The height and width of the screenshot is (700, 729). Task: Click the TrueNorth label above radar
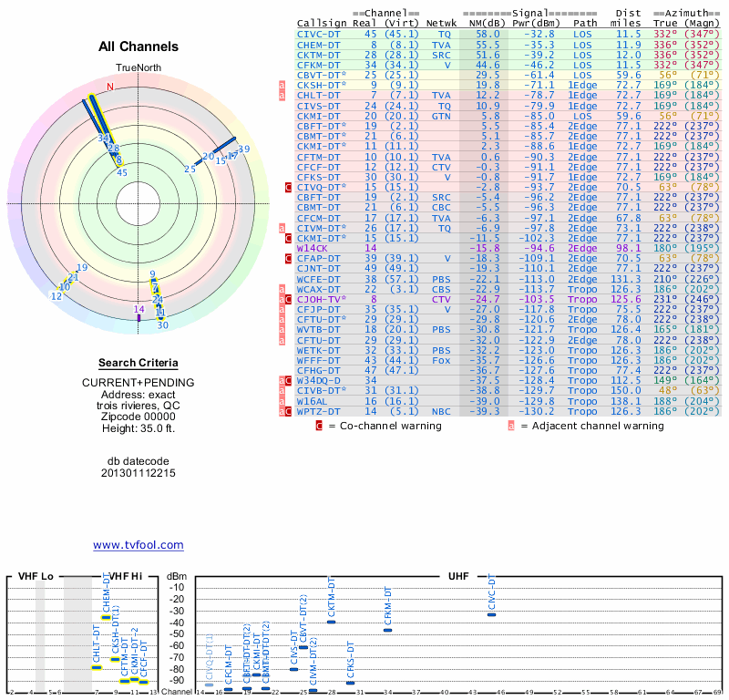[x=138, y=68]
